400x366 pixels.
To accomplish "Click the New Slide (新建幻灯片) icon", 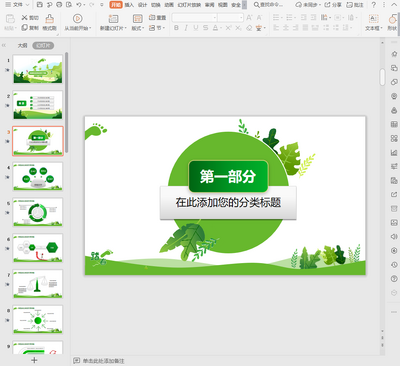I will pos(113,18).
